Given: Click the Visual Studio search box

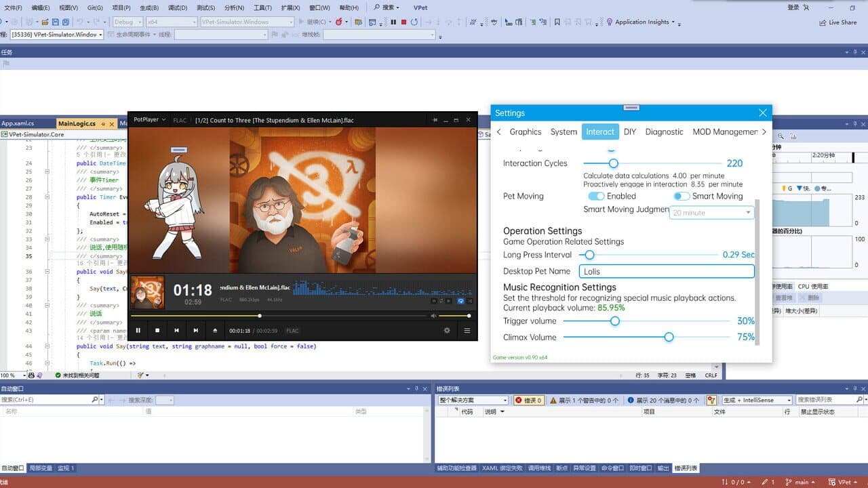Looking at the screenshot, I should [x=387, y=7].
